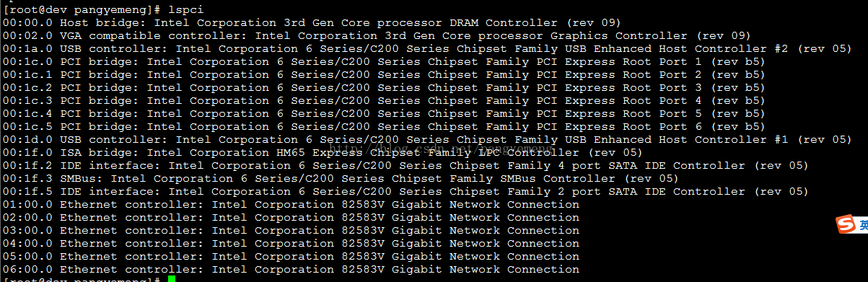868x282 pixels.
Task: Click the PCI Express Root Port 3 line
Action: [384, 88]
